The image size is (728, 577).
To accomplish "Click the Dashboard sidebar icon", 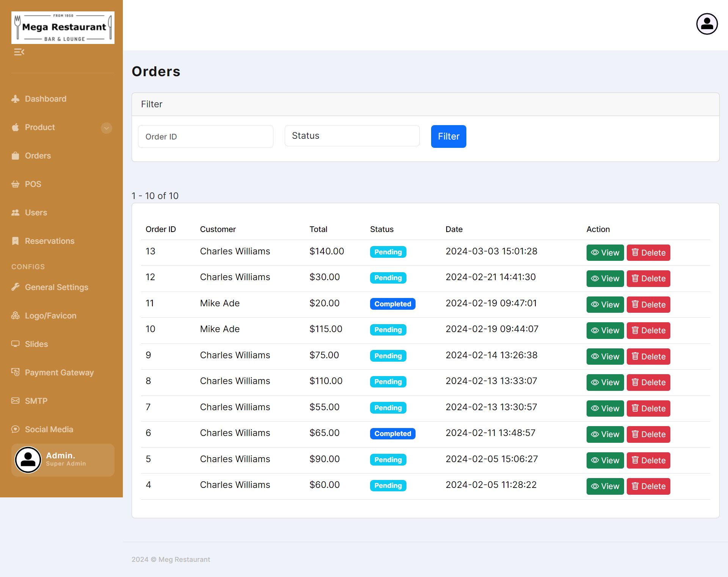I will point(15,99).
